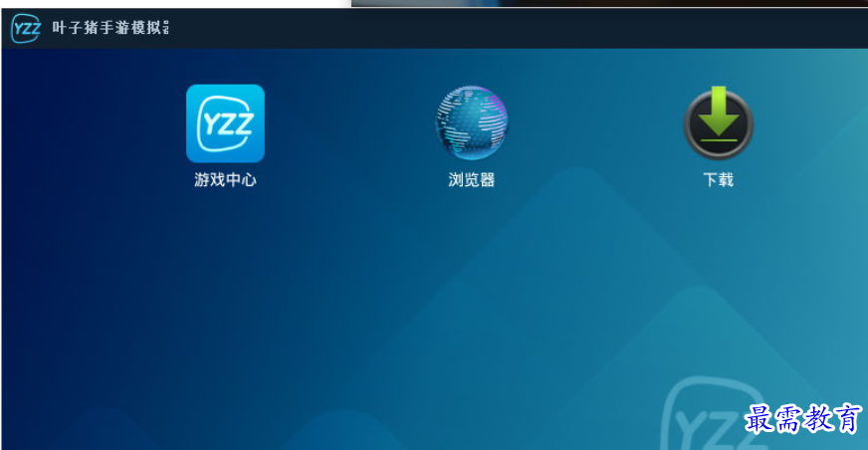Select the 下载 label text
Screen dimensions: 868x450
coord(718,180)
